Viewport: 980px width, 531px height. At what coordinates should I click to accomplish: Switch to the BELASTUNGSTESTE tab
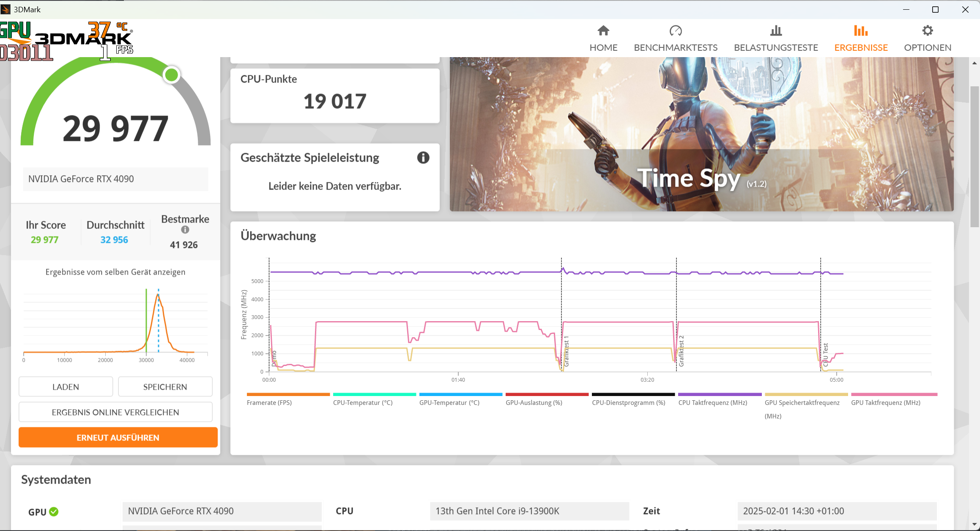coord(776,47)
